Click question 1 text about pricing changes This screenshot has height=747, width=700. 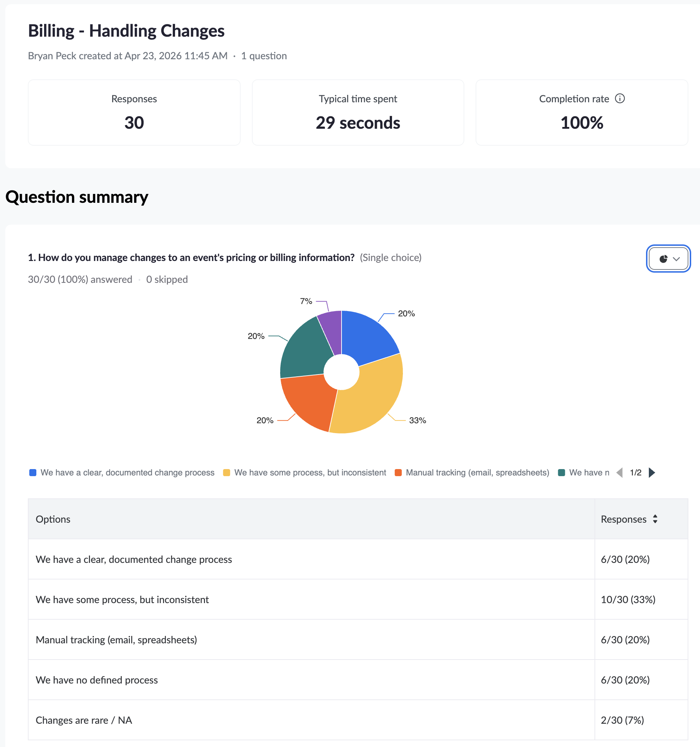click(191, 257)
